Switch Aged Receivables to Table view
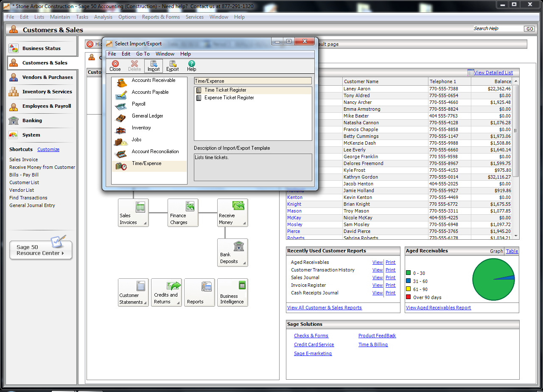 512,251
